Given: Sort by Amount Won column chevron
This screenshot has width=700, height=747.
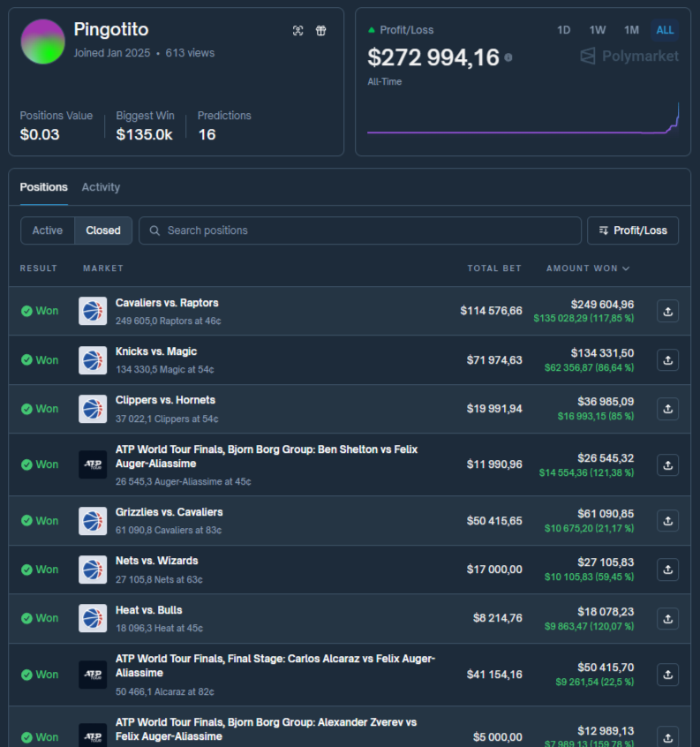Looking at the screenshot, I should tap(626, 268).
